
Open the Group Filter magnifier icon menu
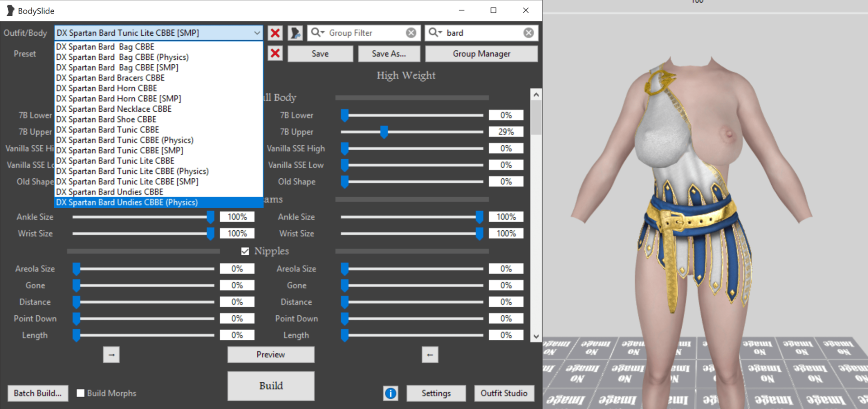[317, 33]
